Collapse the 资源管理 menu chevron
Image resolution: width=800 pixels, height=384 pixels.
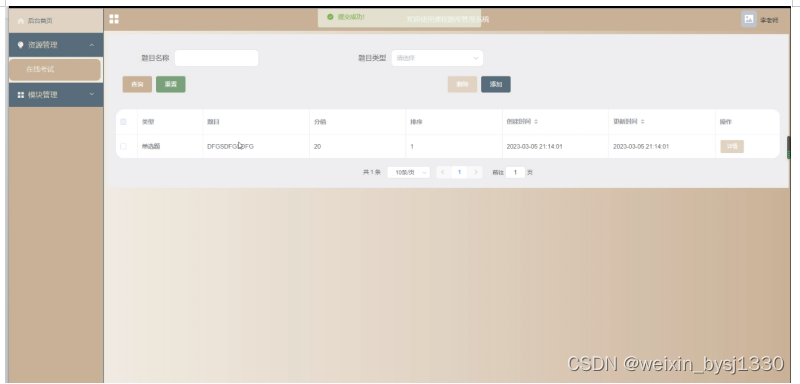pos(92,45)
